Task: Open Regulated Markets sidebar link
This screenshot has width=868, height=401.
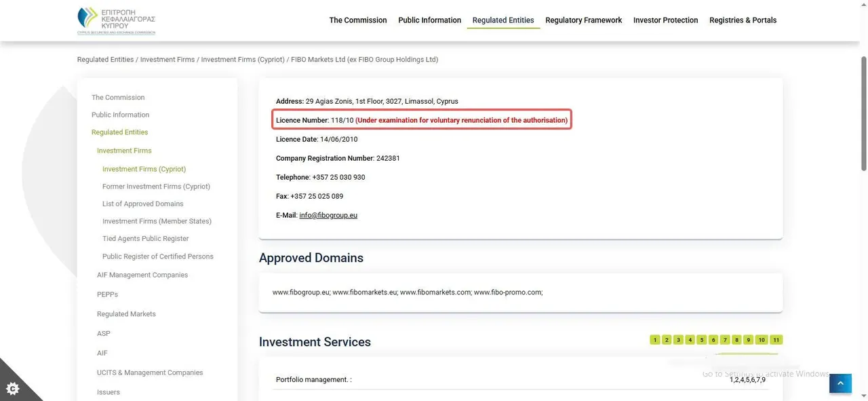Action: tap(126, 314)
